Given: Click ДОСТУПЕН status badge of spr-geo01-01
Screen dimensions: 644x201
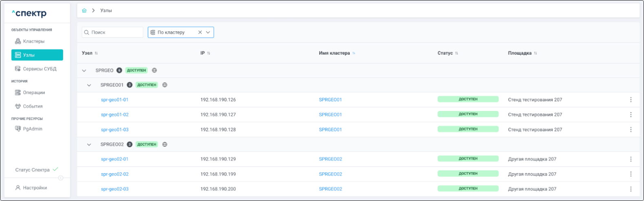Looking at the screenshot, I should [x=468, y=99].
